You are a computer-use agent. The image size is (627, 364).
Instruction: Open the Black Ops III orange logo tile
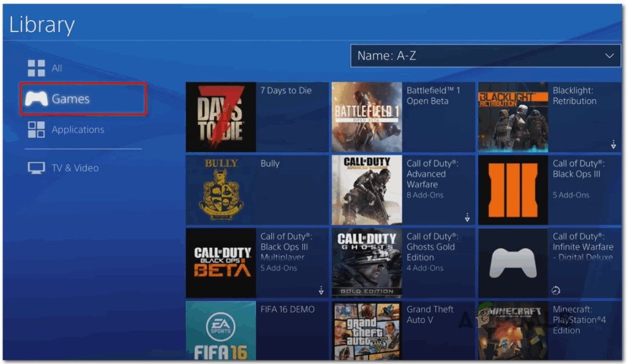click(513, 190)
